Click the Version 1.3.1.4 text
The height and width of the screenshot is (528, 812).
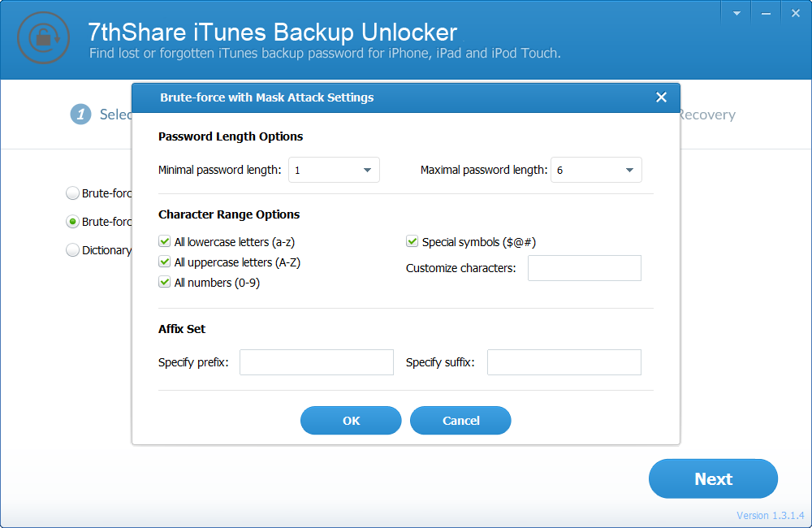coord(770,516)
